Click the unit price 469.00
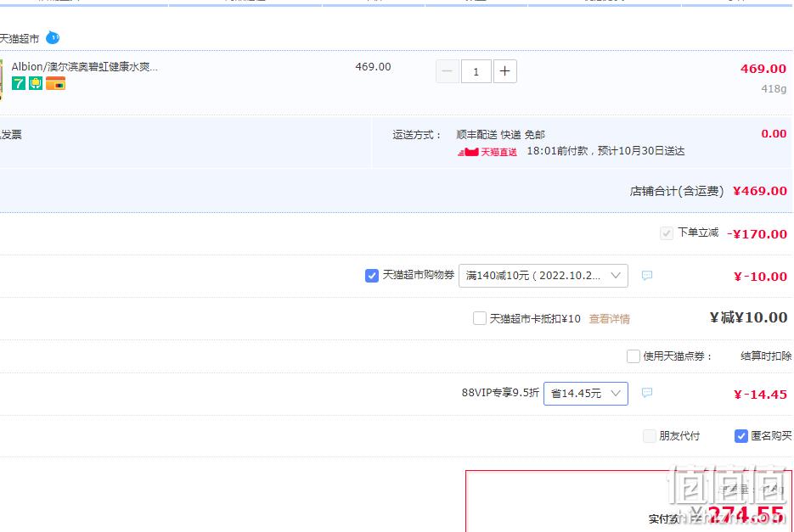Viewport: 794px width, 532px height. click(373, 67)
